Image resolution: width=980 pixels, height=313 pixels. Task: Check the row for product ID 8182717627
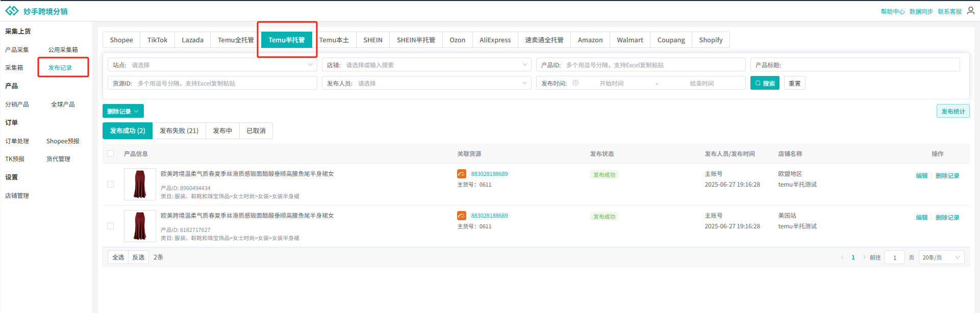[x=111, y=226]
